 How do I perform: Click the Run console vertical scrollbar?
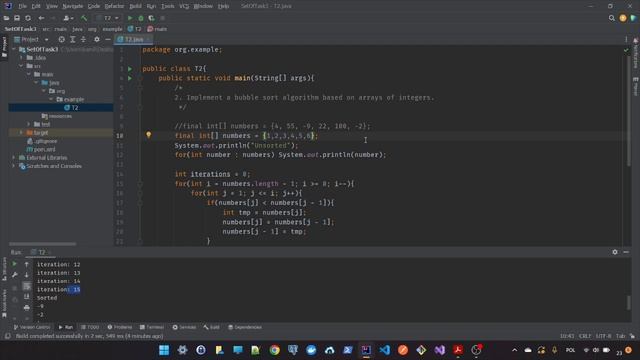point(629,302)
